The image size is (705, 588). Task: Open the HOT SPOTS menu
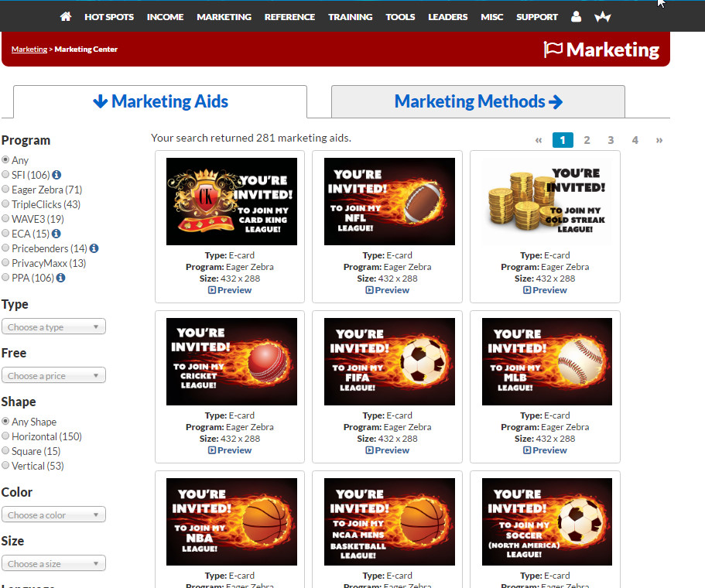click(109, 17)
